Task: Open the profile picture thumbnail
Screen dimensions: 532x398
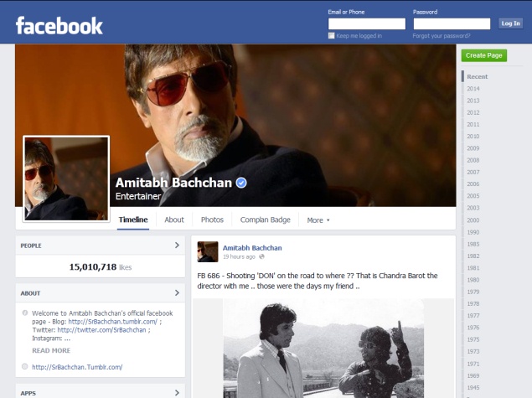Action: click(66, 178)
